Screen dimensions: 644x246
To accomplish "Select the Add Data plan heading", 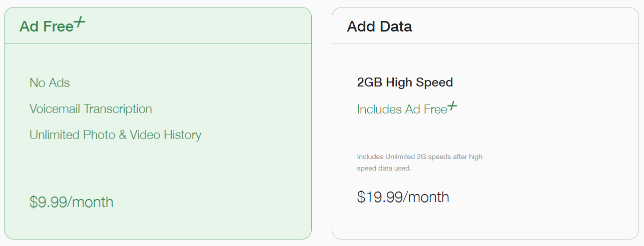I will tap(379, 26).
